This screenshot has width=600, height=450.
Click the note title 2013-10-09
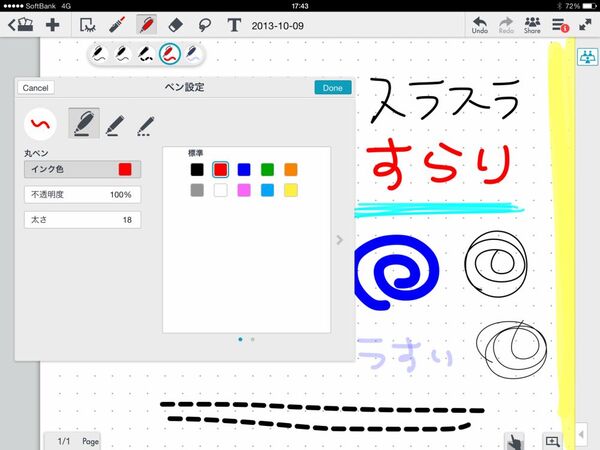coord(277,26)
